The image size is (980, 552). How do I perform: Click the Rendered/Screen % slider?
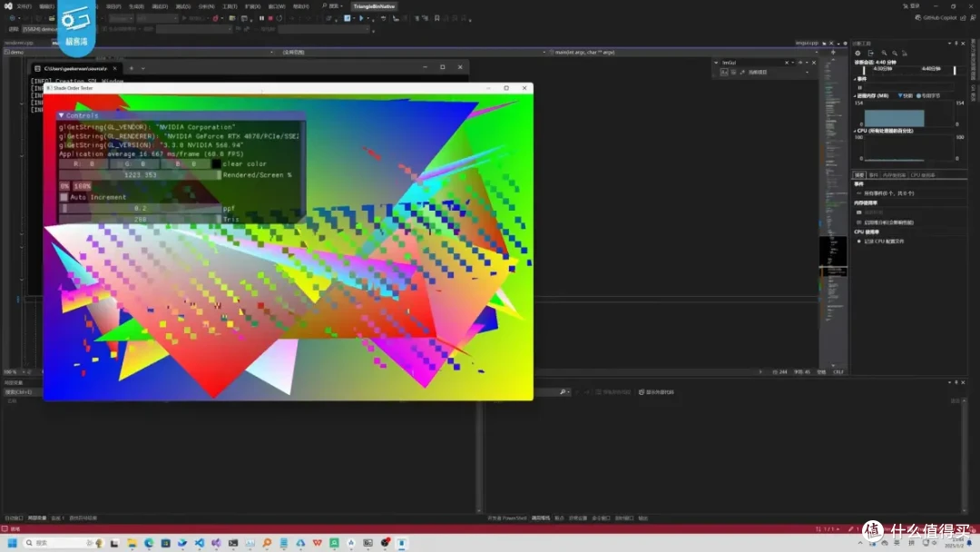(x=140, y=175)
